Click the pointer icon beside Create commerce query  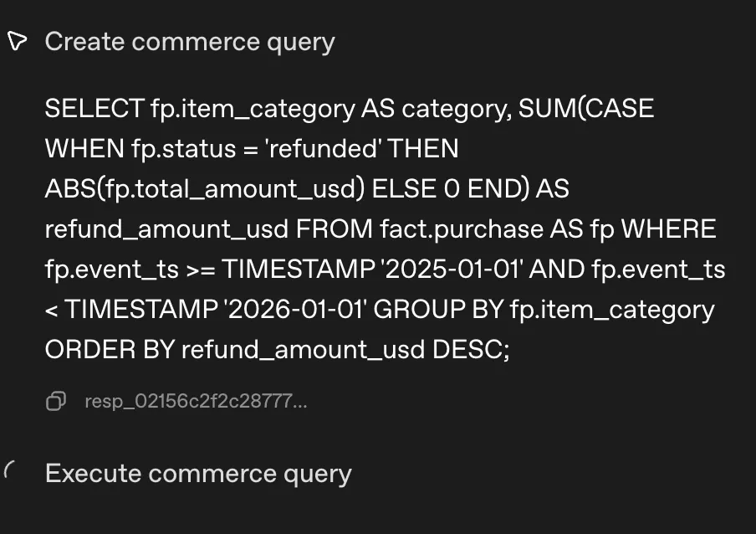(17, 41)
